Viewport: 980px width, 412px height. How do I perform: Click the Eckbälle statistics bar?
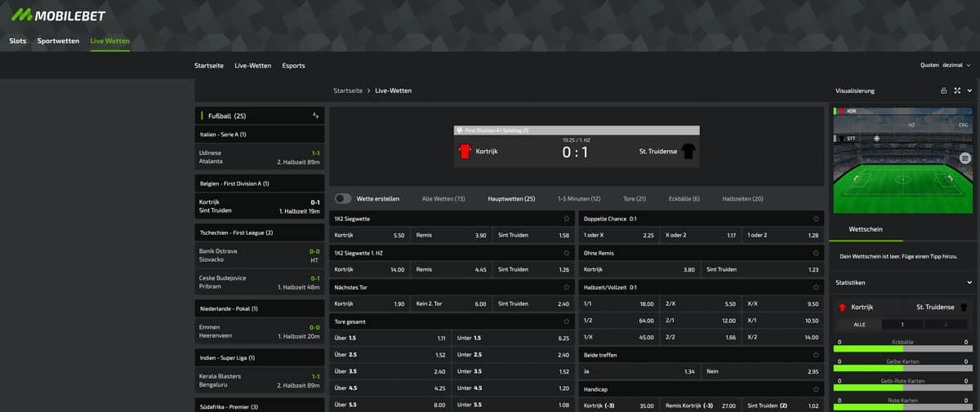[x=902, y=348]
